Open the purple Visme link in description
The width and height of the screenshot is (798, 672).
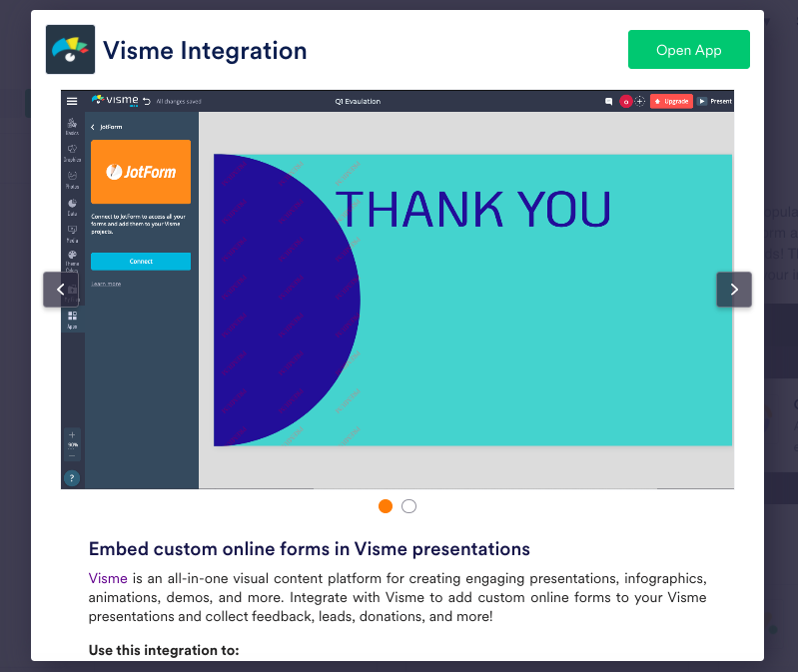click(108, 578)
